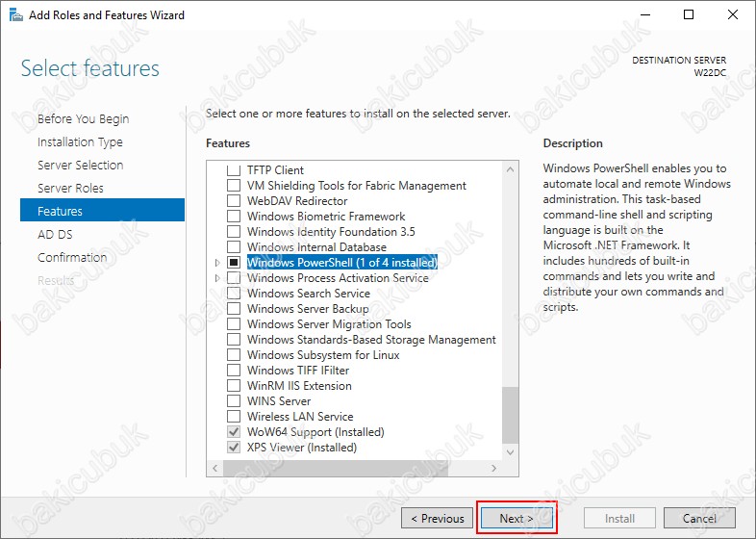Select the 'Windows PowerShell (1 of 4 installed)' row
The image size is (756, 539).
pos(342,263)
